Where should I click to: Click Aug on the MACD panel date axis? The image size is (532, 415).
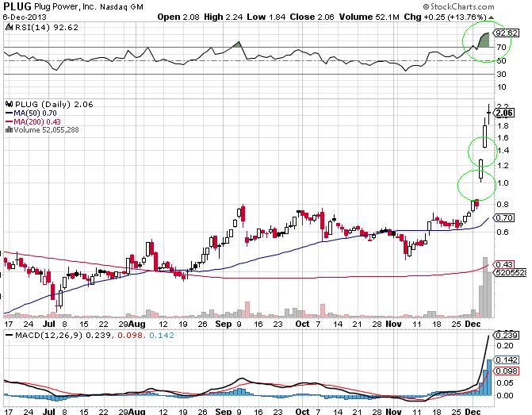(136, 412)
